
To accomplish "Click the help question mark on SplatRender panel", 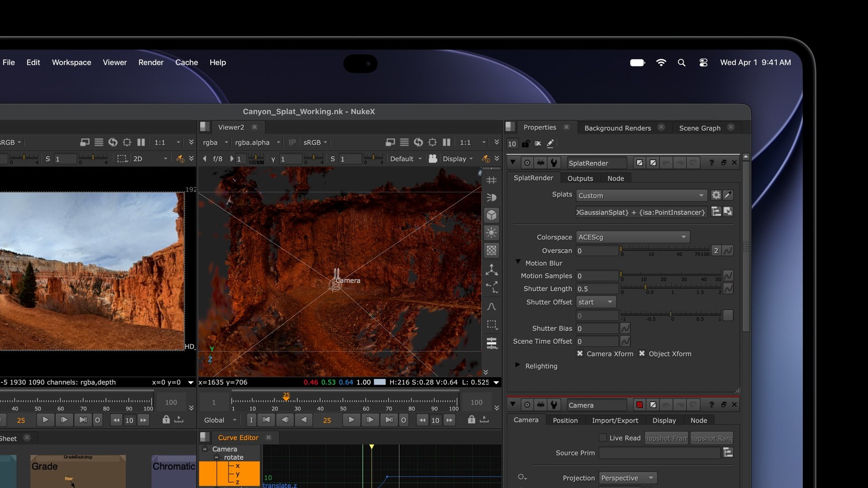I will click(711, 163).
